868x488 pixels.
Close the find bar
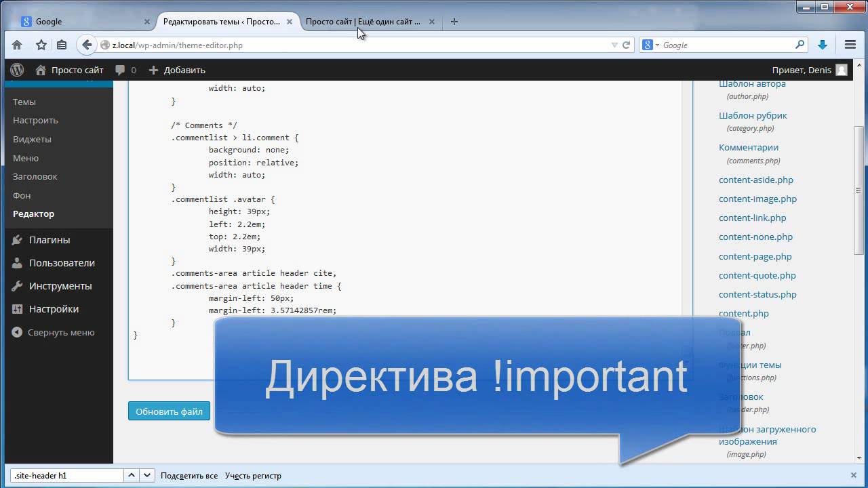coord(854,476)
